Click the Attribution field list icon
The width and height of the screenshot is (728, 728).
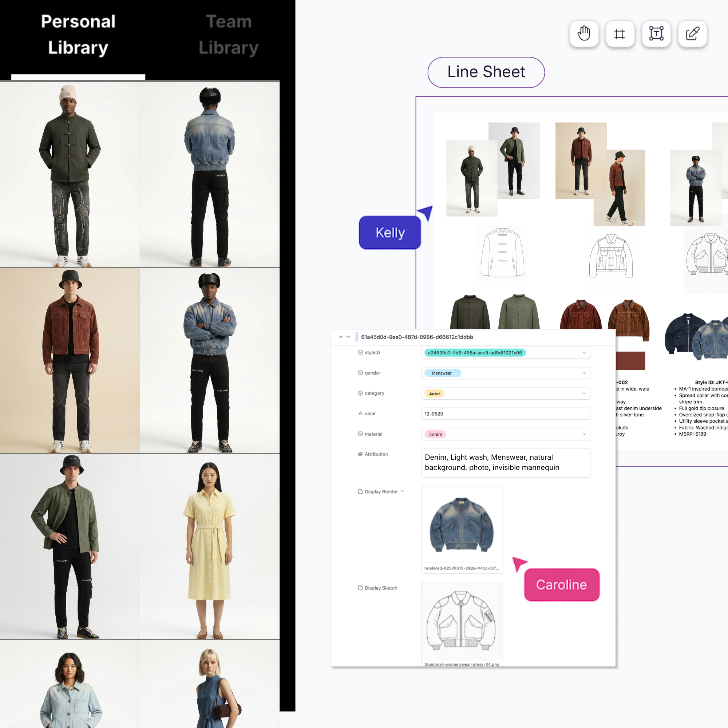tap(360, 454)
